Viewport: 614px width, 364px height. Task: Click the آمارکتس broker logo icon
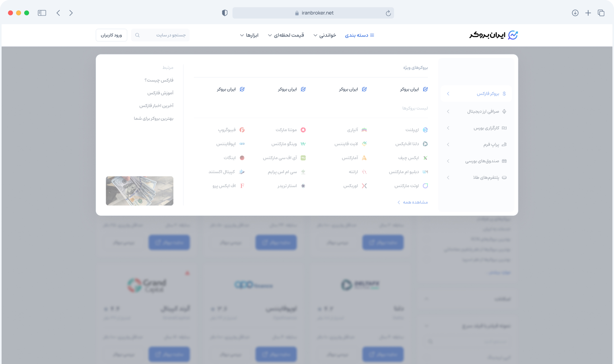point(364,158)
